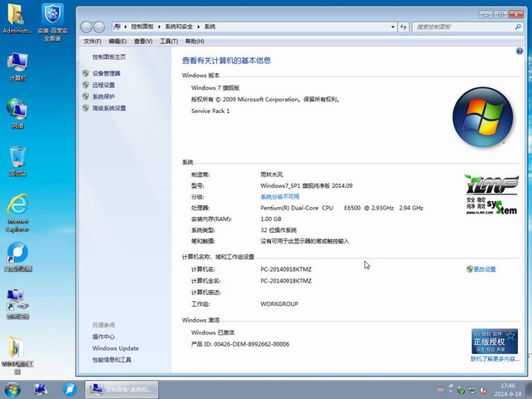Select the 计算机 desktop icon
The height and width of the screenshot is (399, 532).
[x=17, y=66]
